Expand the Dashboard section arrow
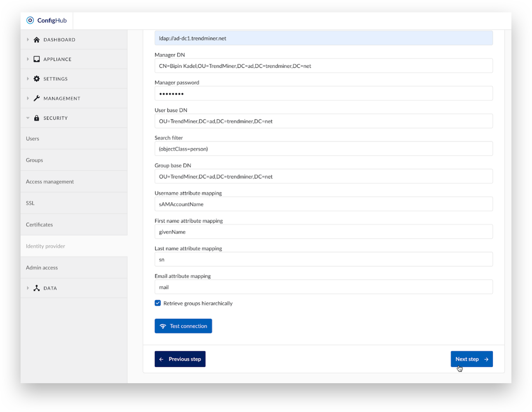The height and width of the screenshot is (412, 532). click(x=28, y=40)
